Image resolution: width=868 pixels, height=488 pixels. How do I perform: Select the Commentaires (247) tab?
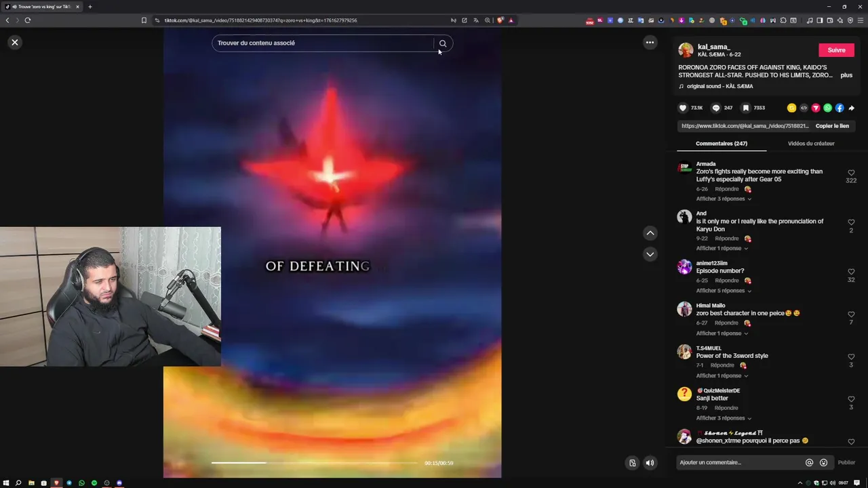(722, 144)
